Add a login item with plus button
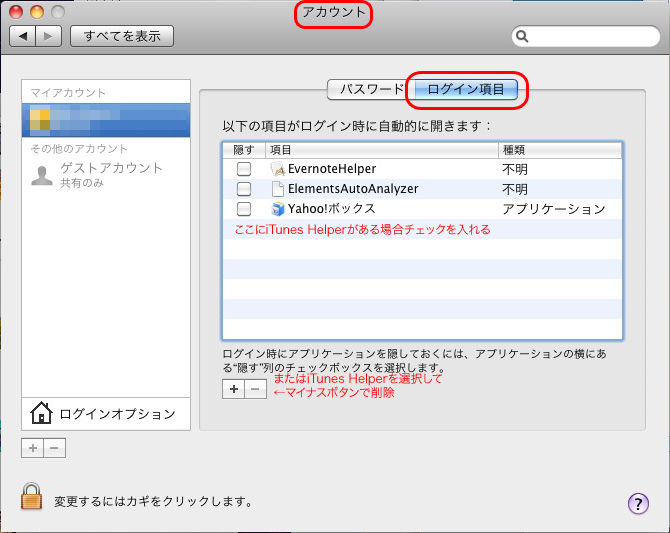This screenshot has height=533, width=670. (233, 389)
